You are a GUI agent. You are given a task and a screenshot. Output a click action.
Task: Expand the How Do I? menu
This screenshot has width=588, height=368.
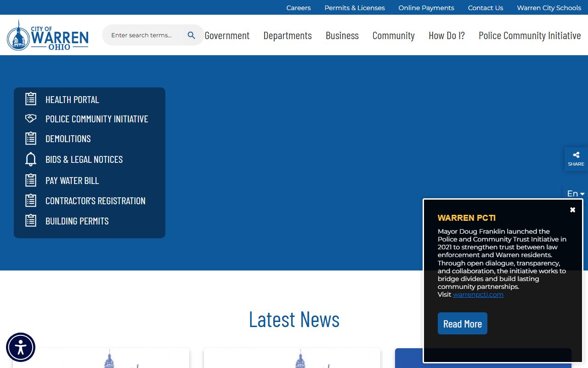447,35
